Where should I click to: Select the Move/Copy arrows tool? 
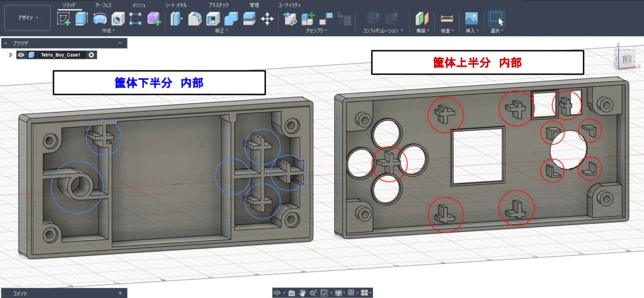point(267,19)
